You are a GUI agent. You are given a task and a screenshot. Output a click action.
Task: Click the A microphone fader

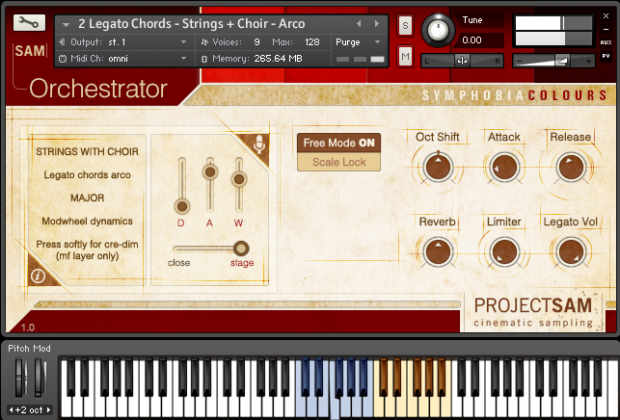(210, 172)
